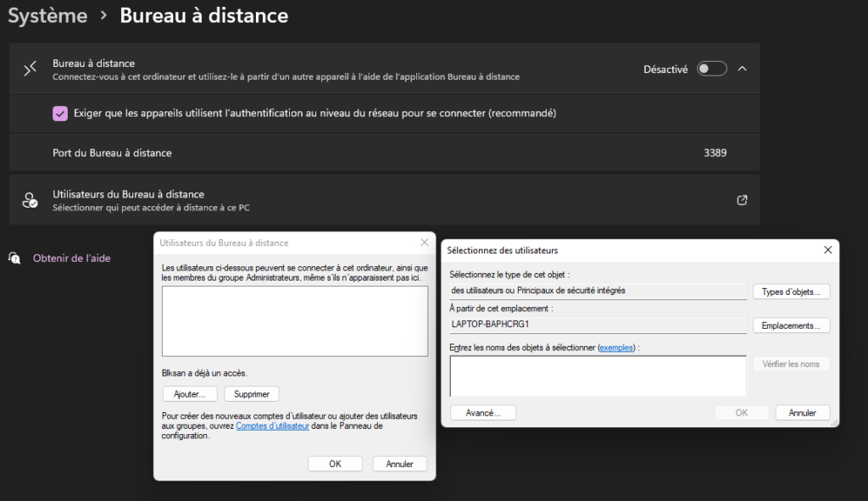Click the Obtenir de l'aide icon
The image size is (868, 501).
[x=14, y=258]
